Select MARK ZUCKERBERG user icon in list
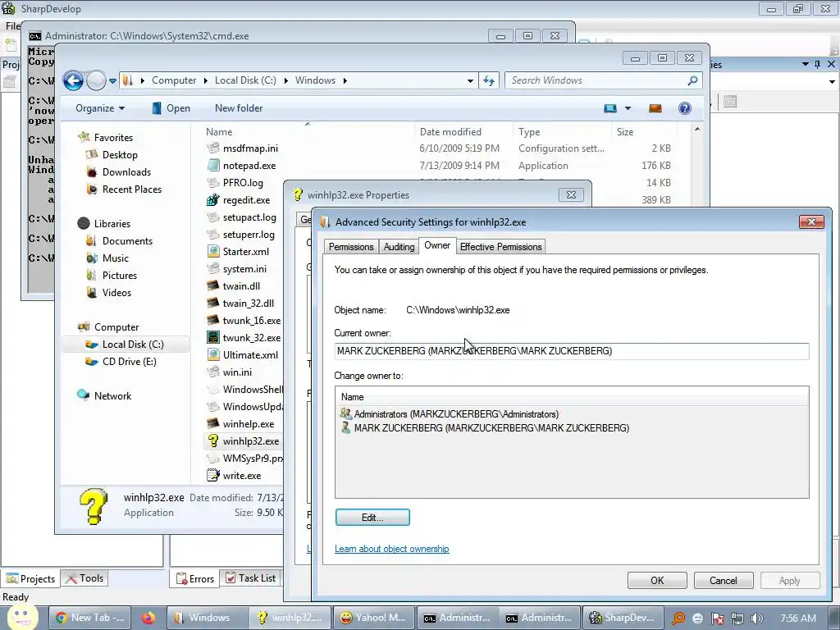The width and height of the screenshot is (840, 630). point(345,428)
